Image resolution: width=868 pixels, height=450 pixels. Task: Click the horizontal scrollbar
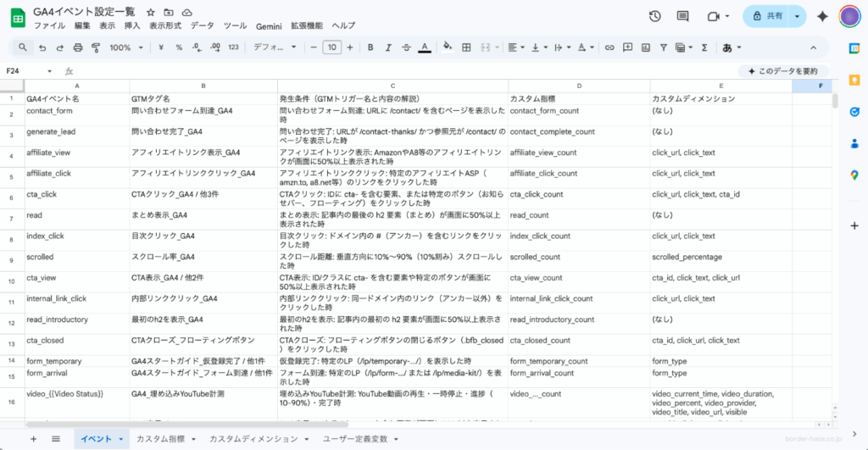coord(187,425)
